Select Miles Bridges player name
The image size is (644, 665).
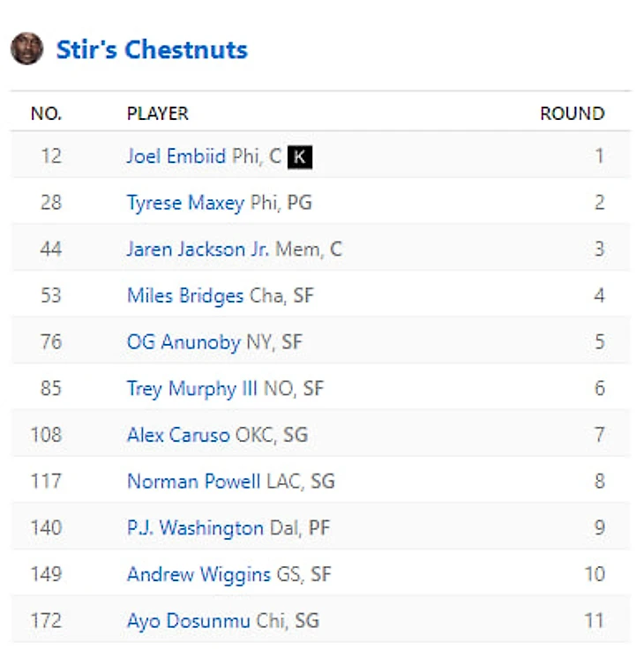185,295
